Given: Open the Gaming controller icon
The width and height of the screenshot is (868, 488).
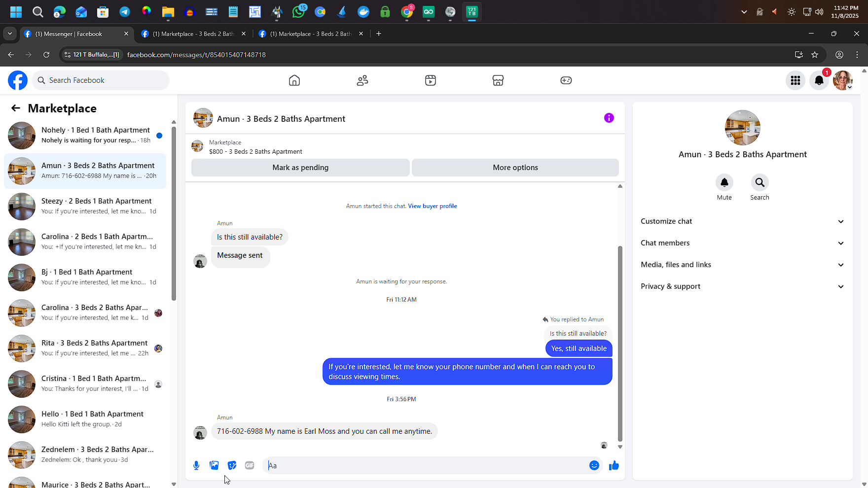Looking at the screenshot, I should 566,80.
